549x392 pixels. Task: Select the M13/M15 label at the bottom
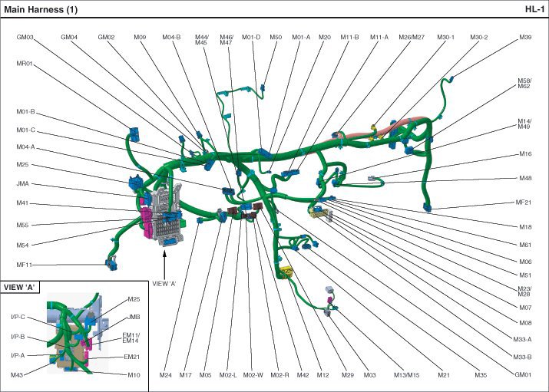407,375
